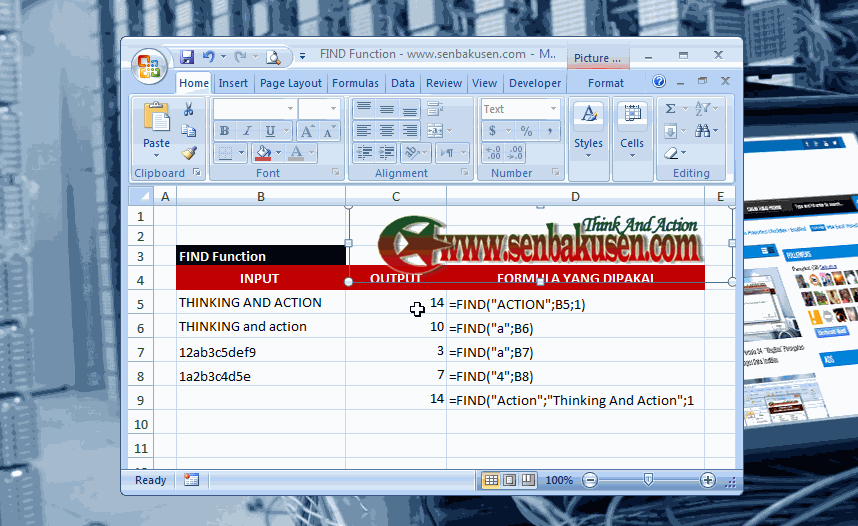Click Zoom In plus button

(708, 481)
